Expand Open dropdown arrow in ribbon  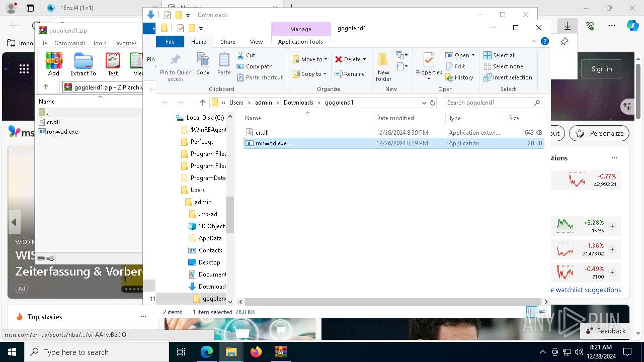[473, 55]
